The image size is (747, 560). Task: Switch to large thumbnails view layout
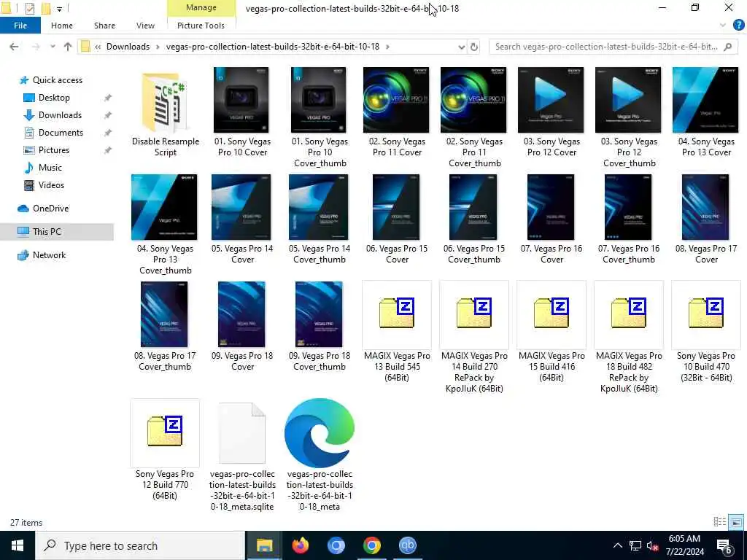[736, 522]
